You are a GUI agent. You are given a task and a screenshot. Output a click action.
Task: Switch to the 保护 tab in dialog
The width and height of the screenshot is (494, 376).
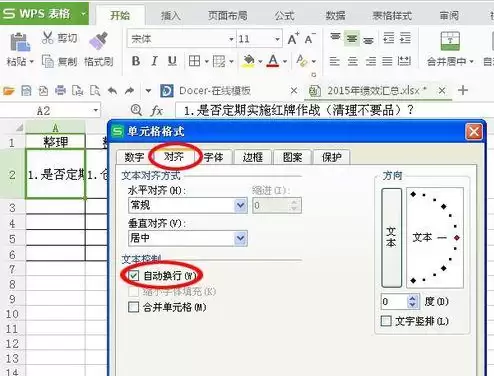coord(331,157)
